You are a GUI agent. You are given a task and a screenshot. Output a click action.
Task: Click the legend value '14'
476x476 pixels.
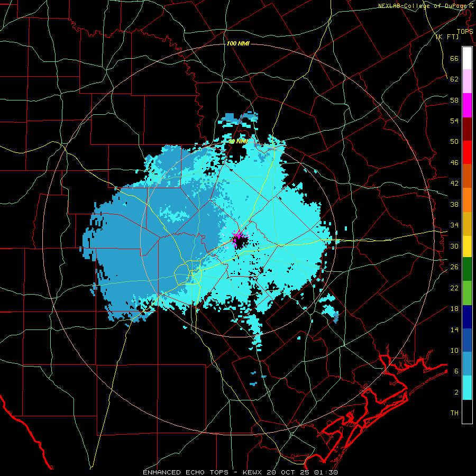click(454, 329)
